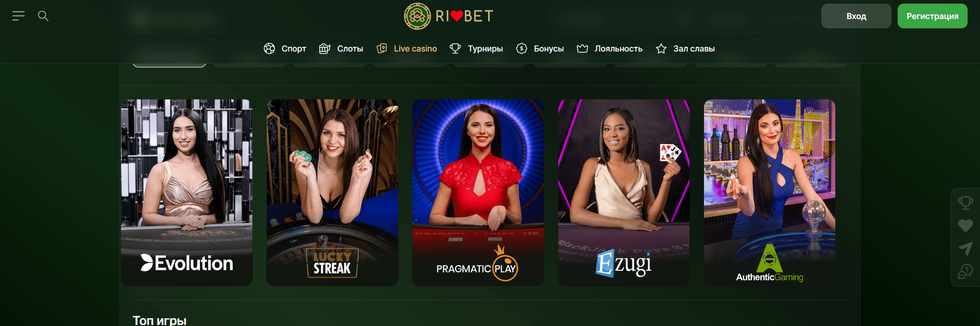
Task: Open the Лояльность menu item
Action: tap(610, 48)
